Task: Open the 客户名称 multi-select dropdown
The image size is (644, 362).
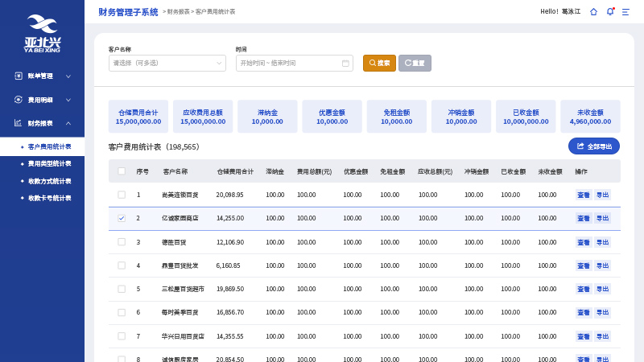Action: pos(167,64)
